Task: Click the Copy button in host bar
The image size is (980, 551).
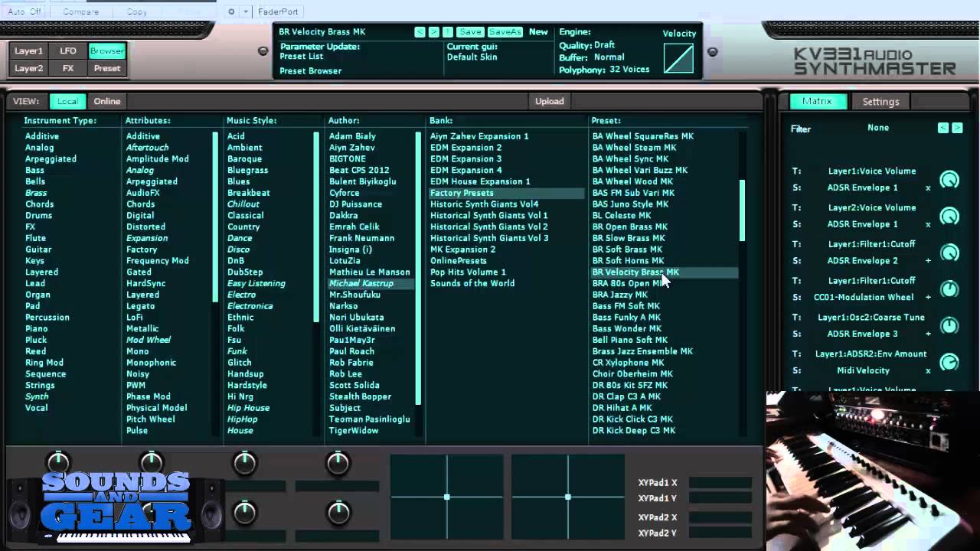Action: pos(137,11)
